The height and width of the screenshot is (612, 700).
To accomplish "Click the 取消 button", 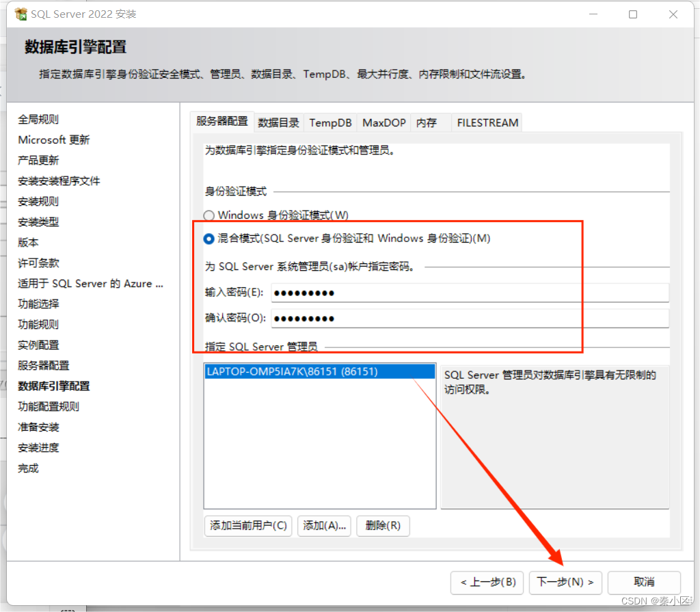I will [644, 583].
